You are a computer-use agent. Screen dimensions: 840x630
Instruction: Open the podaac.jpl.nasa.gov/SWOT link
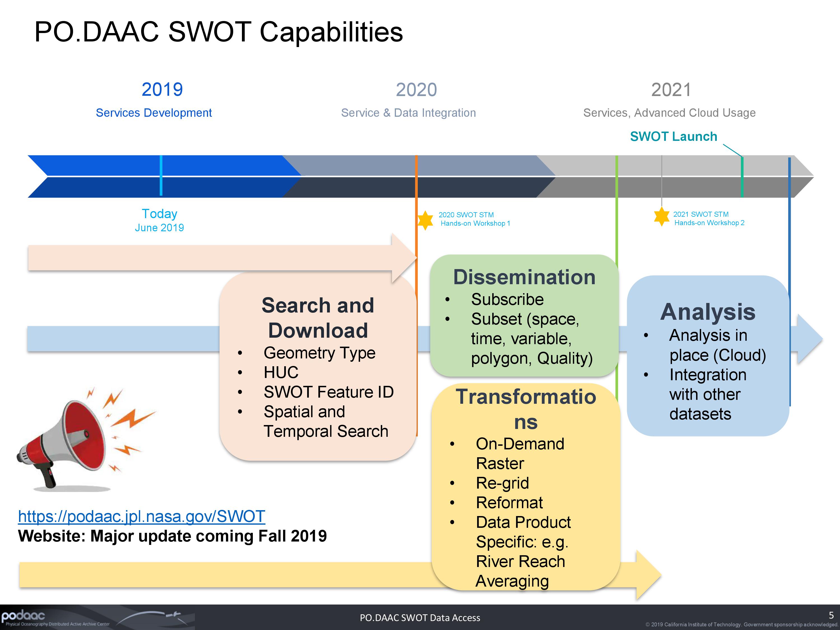[142, 516]
